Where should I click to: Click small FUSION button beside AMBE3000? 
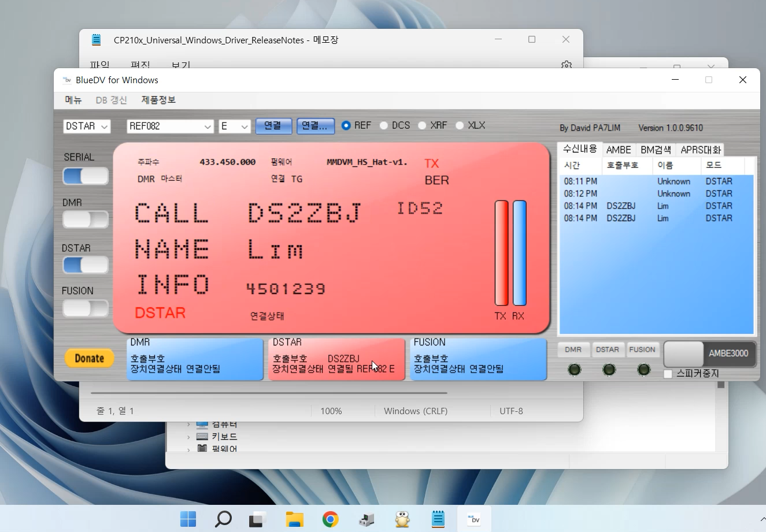pyautogui.click(x=642, y=349)
